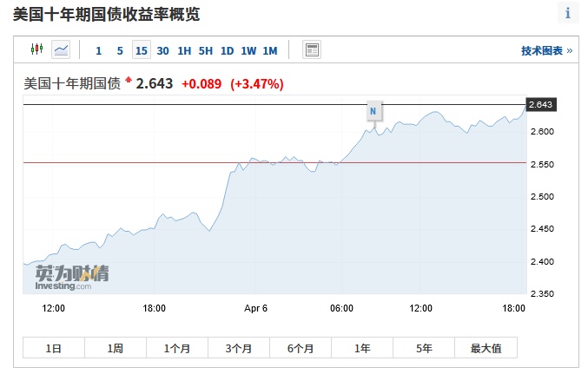Choose the 30 minute interval
The width and height of the screenshot is (588, 374).
pos(163,50)
